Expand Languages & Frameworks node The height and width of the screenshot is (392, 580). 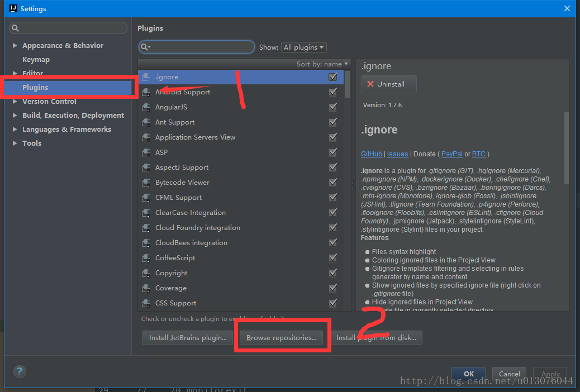15,130
